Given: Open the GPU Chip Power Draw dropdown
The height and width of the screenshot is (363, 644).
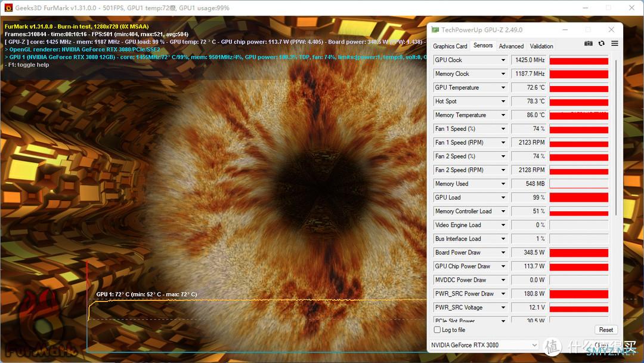Looking at the screenshot, I should (503, 266).
